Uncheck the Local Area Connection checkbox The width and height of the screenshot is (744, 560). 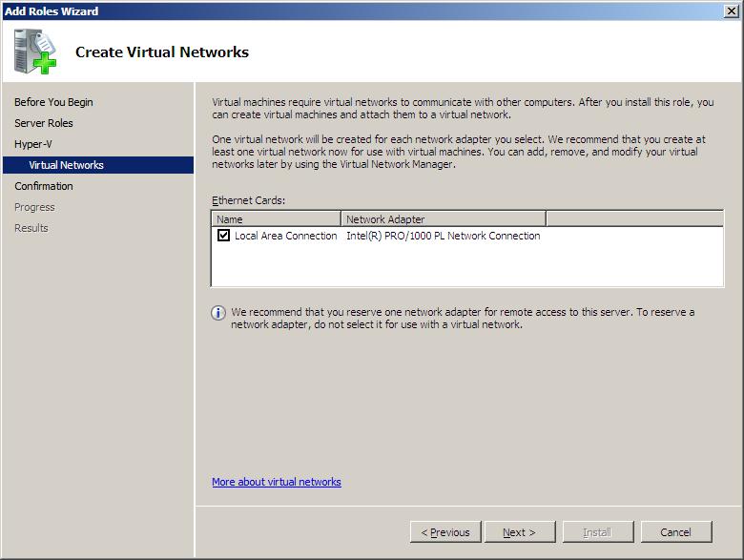(x=223, y=236)
